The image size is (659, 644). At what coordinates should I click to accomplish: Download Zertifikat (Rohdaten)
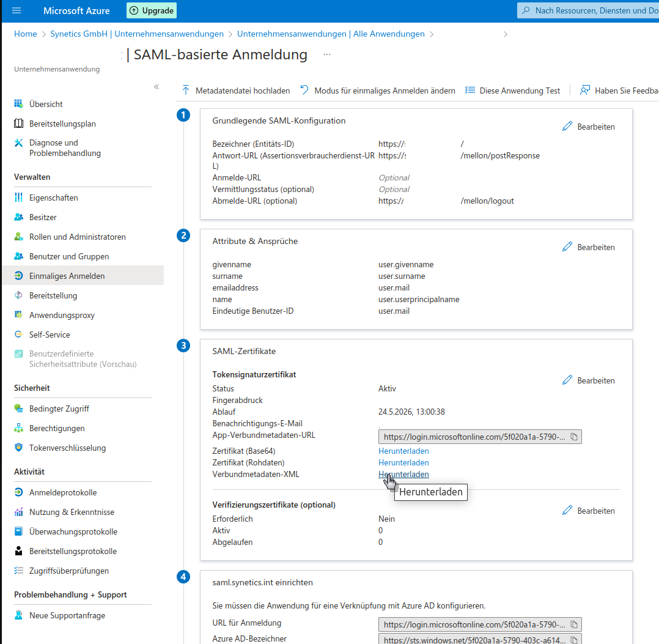403,462
